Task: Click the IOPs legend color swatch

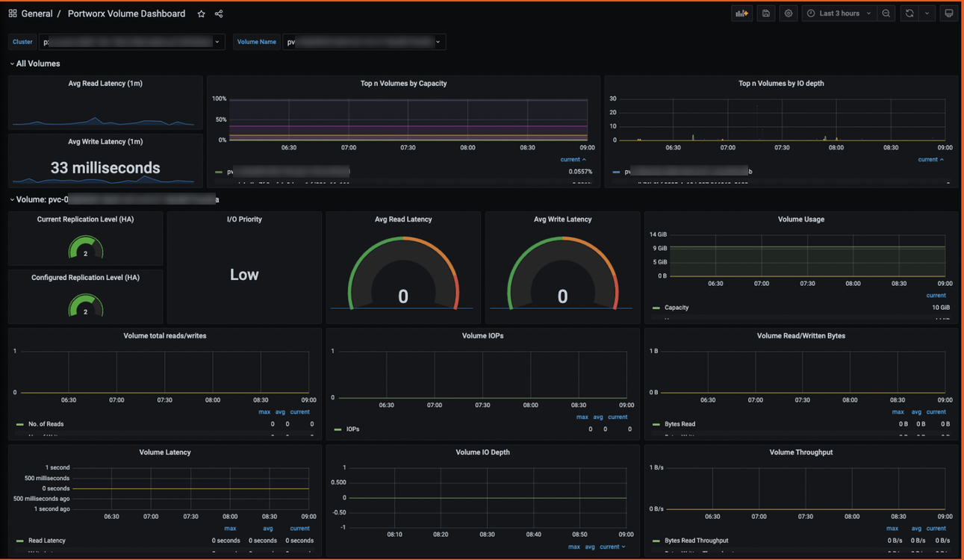Action: pyautogui.click(x=338, y=429)
